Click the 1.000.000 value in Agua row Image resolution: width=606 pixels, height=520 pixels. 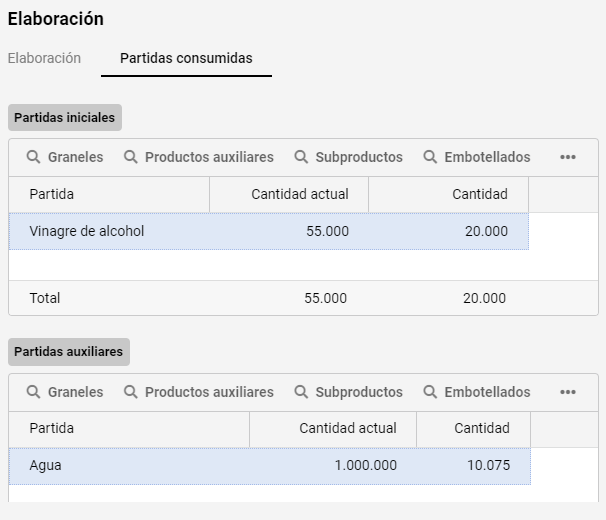tap(366, 465)
